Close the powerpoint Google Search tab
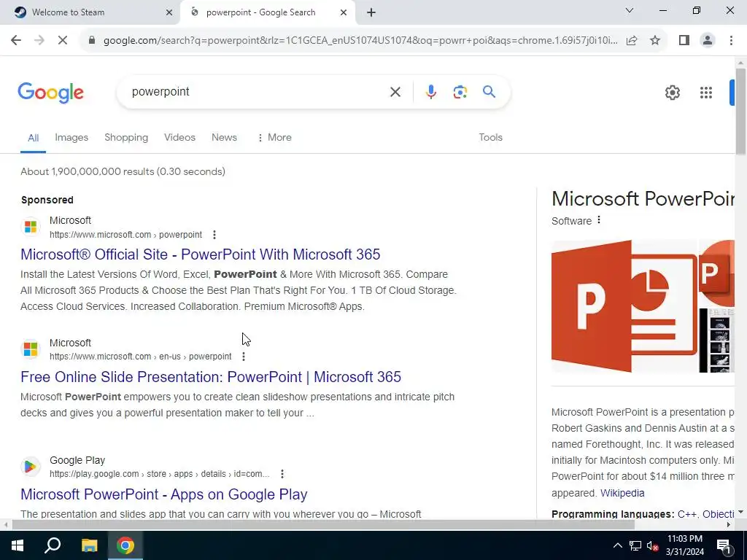 (x=344, y=12)
